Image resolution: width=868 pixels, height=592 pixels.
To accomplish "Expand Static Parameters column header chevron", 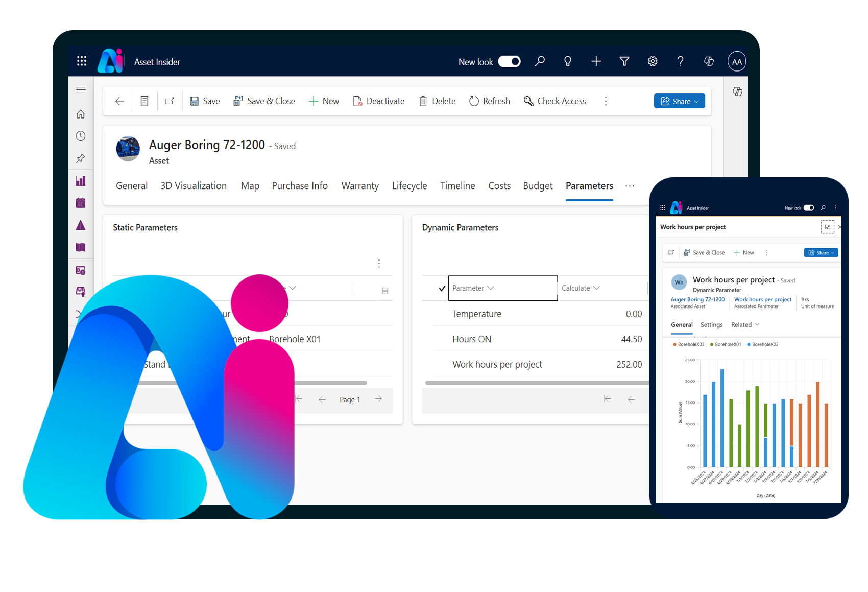I will point(292,288).
